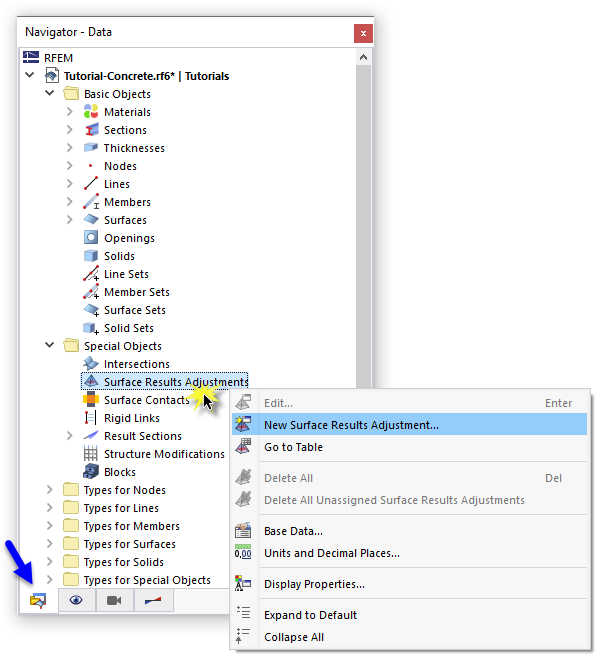Screen dimensions: 596x655
Task: Expand the Types for Members folder
Action: (x=49, y=526)
